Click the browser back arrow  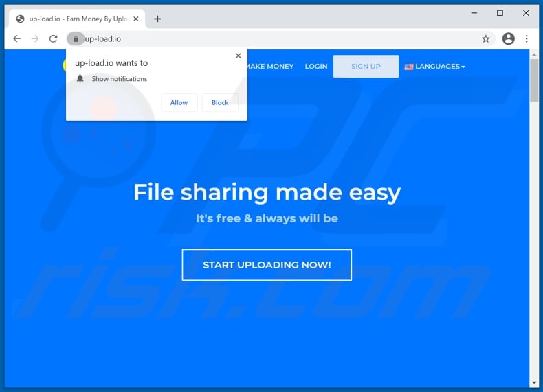(17, 39)
